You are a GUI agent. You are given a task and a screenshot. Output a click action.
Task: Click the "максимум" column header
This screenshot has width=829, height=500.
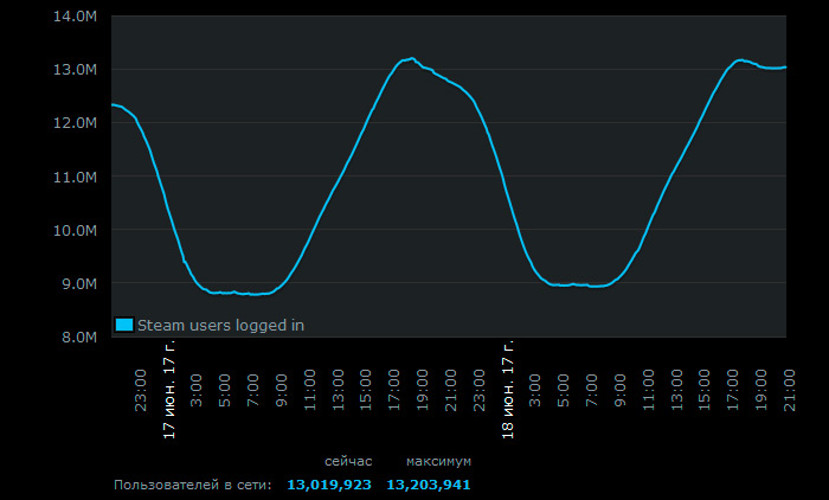pos(438,461)
